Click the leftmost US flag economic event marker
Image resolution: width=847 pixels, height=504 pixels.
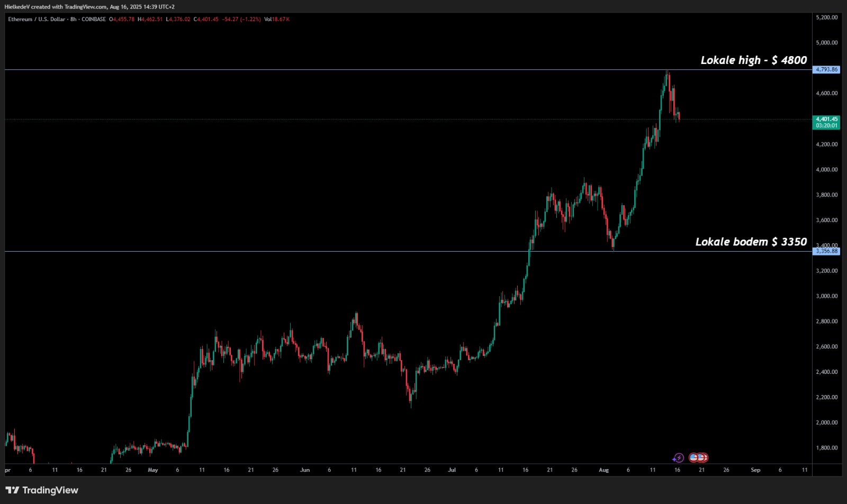(x=693, y=458)
